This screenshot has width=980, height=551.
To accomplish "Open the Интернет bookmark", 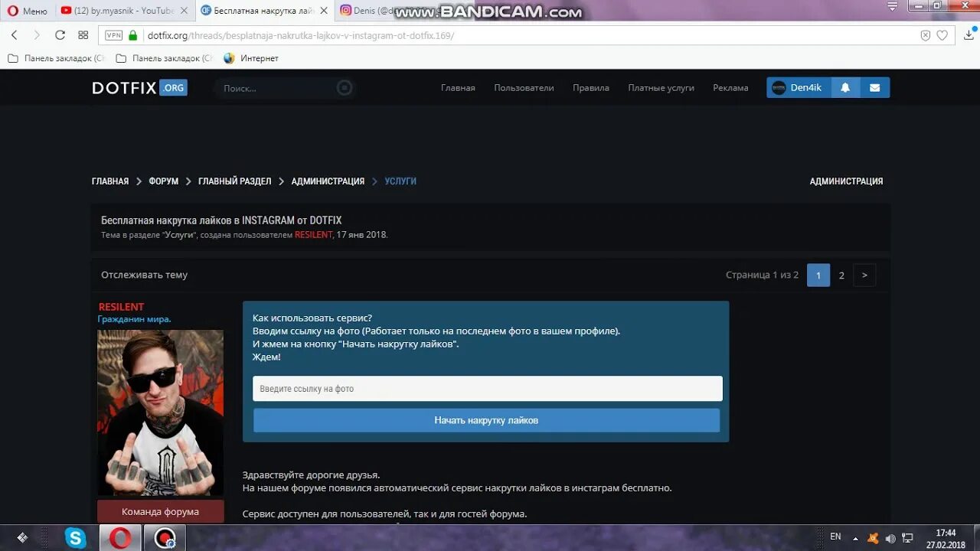I will tap(251, 58).
